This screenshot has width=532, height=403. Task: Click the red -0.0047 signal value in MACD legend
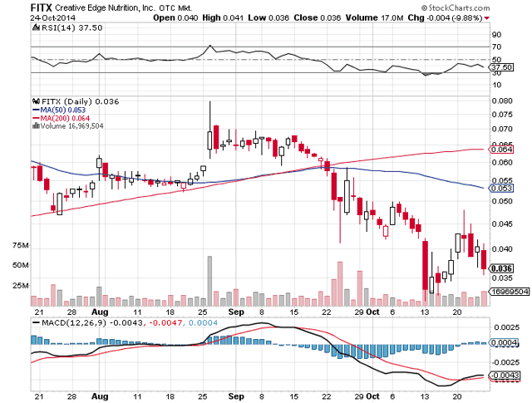pos(165,322)
